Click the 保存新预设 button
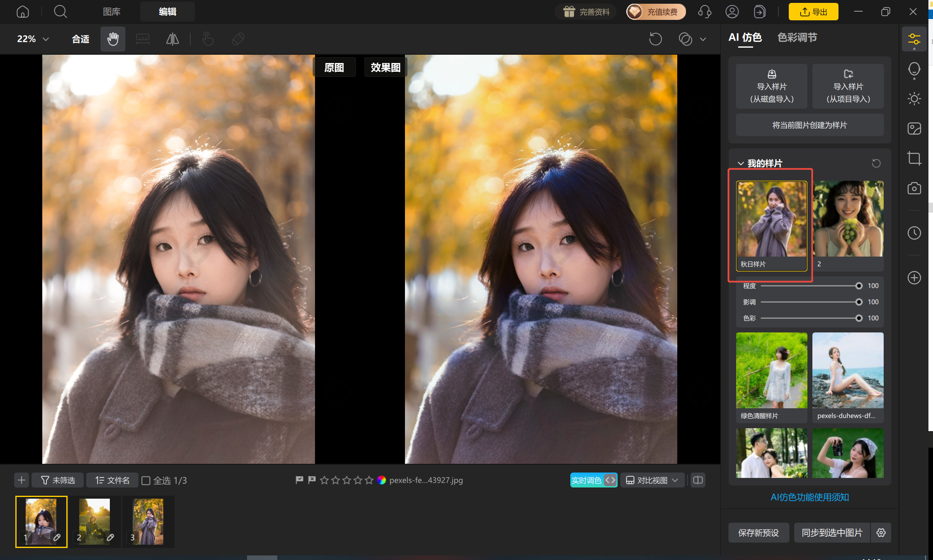 coord(759,533)
